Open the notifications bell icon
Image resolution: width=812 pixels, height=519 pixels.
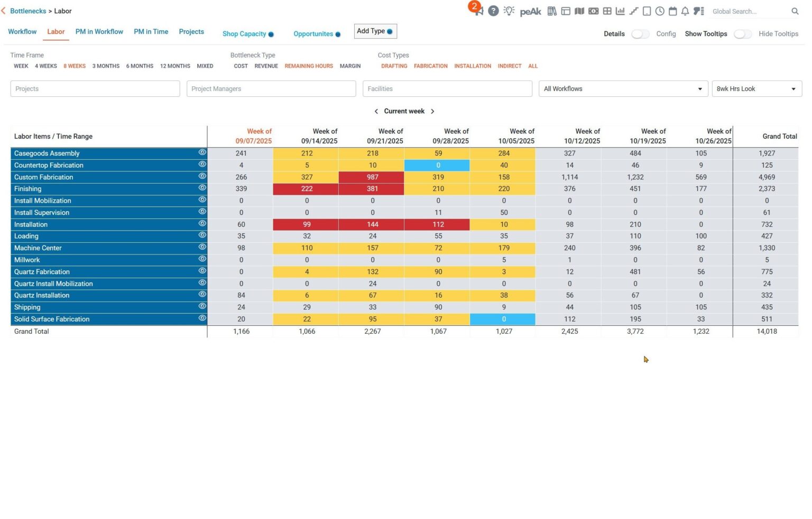685,11
